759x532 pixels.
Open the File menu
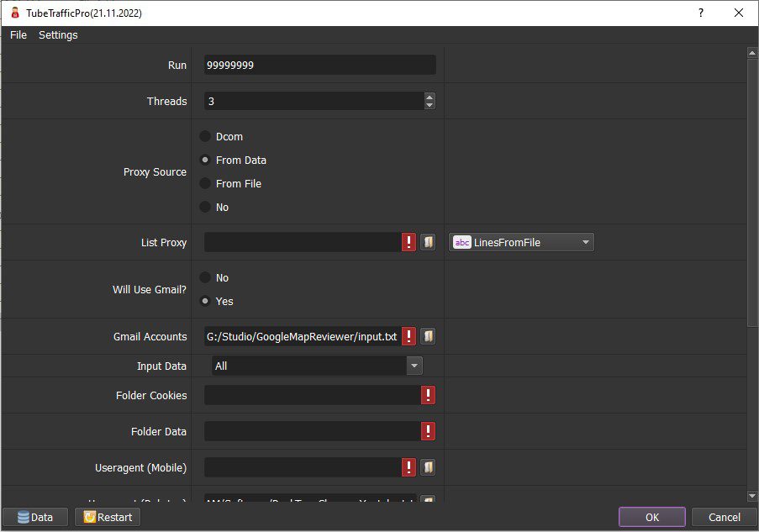18,34
